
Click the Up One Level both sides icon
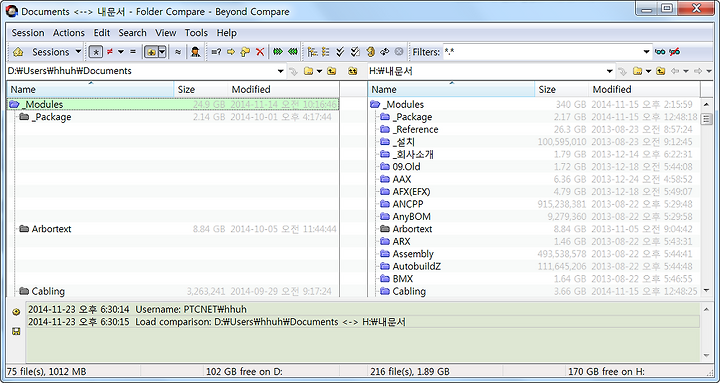(x=352, y=71)
